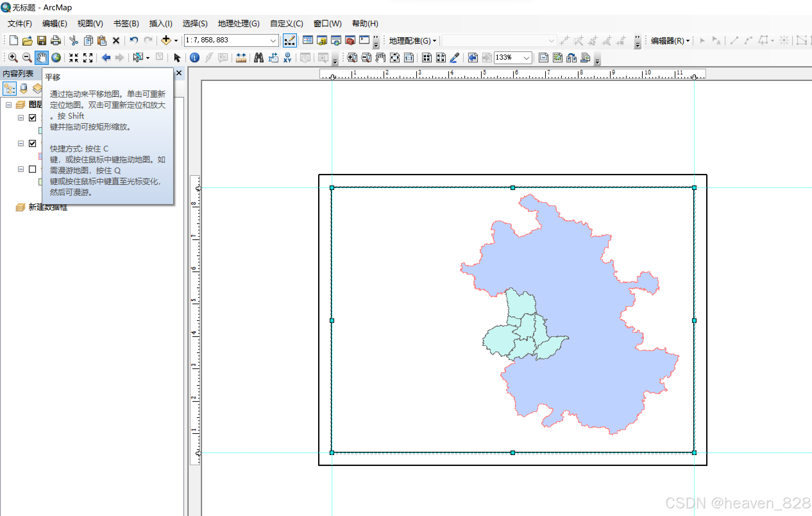This screenshot has width=812, height=516.
Task: Uncheck the second layer's visibility checkbox
Action: [32, 143]
